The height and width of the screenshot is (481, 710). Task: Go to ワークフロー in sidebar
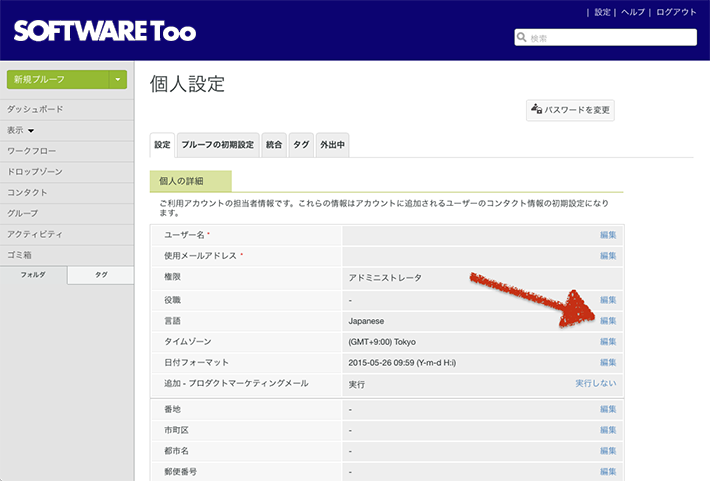[33, 151]
